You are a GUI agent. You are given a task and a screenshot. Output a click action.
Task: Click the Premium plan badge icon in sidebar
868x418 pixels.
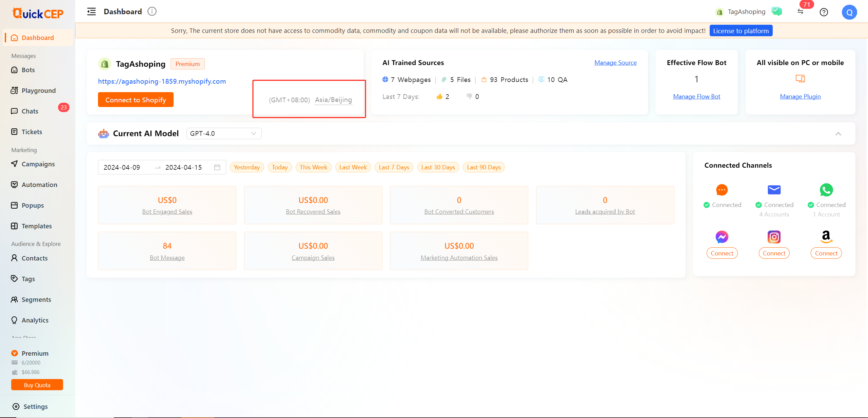pyautogui.click(x=15, y=353)
